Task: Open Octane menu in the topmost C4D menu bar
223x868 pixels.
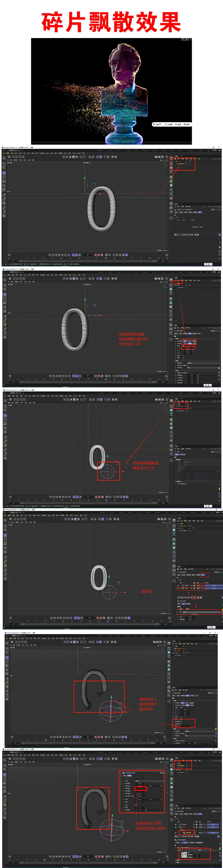Action: pos(74,153)
